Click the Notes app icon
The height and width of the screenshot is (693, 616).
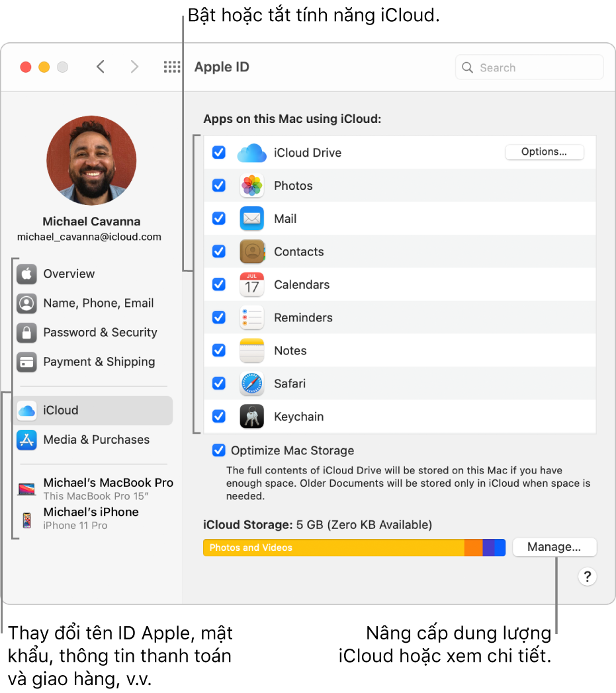251,350
